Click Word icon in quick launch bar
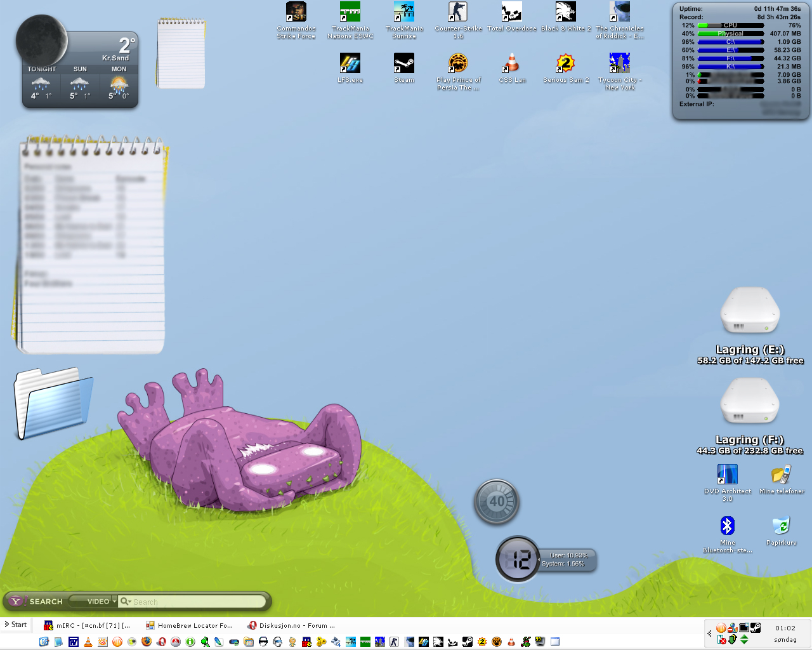 [x=73, y=642]
